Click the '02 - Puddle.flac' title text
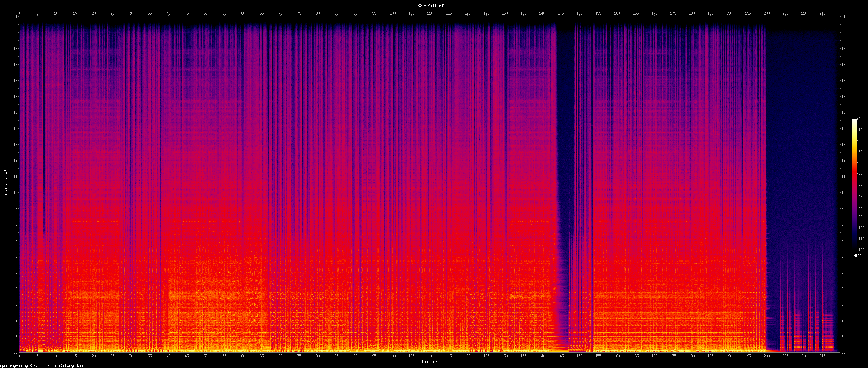 tap(434, 5)
